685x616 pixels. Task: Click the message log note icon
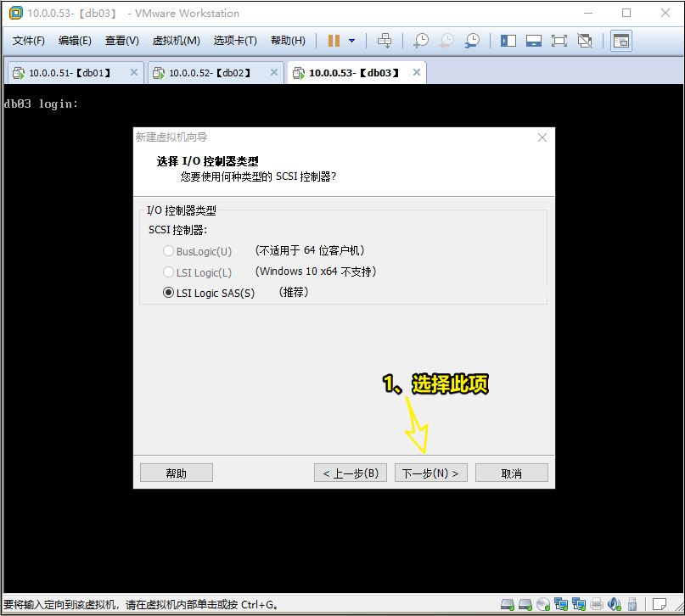[x=660, y=605]
